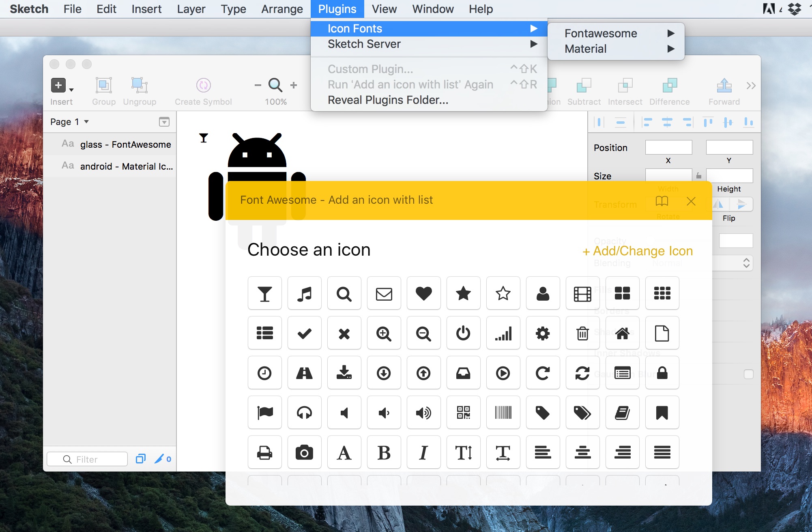The height and width of the screenshot is (532, 812).
Task: Open the Blending mode stepper dropdown
Action: [746, 263]
